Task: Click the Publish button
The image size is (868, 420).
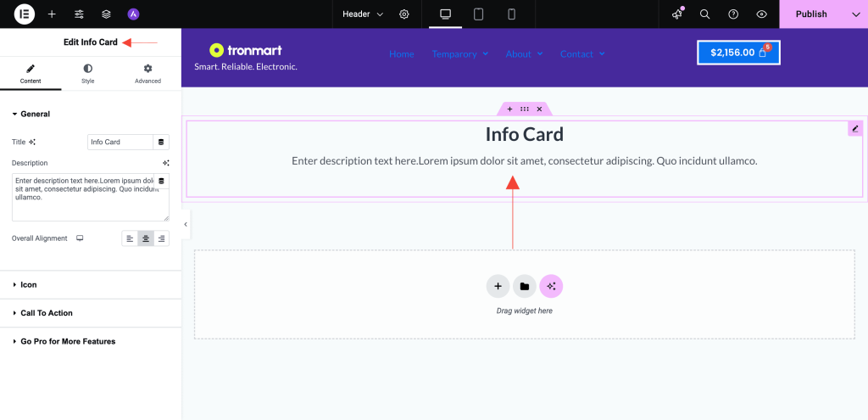Action: [811, 14]
